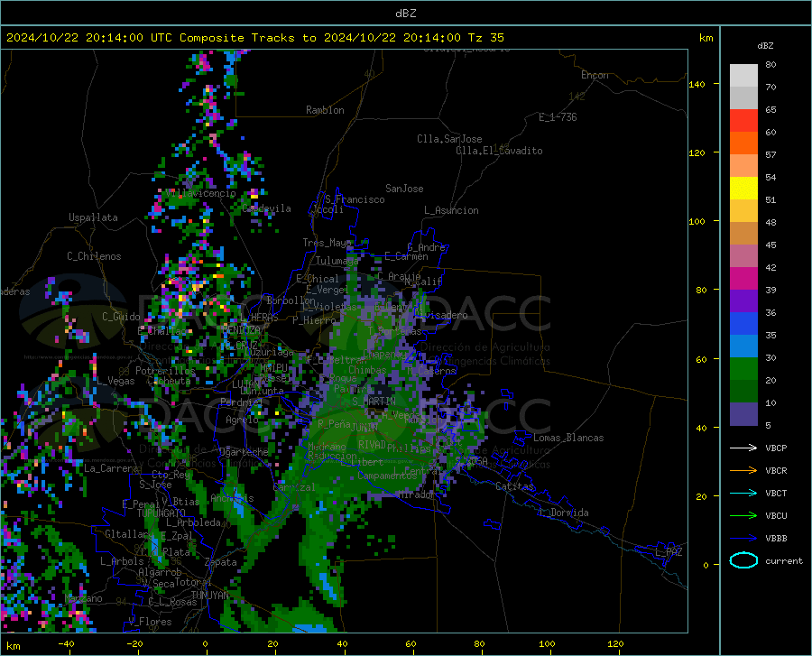Click the green VBCU arrow legend icon

743,516
